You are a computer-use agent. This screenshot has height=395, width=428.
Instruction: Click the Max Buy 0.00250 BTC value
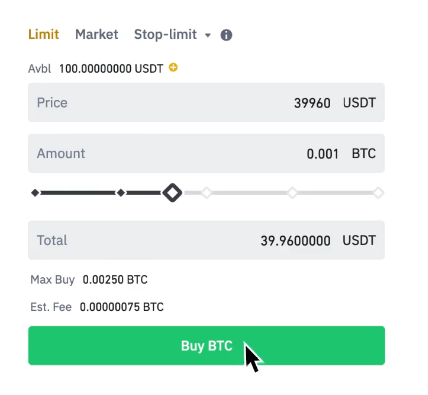point(115,279)
